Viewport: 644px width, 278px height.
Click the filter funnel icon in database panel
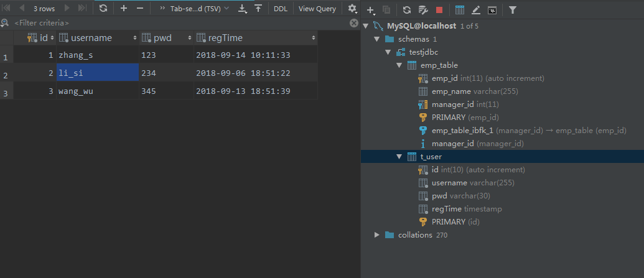[x=512, y=10]
